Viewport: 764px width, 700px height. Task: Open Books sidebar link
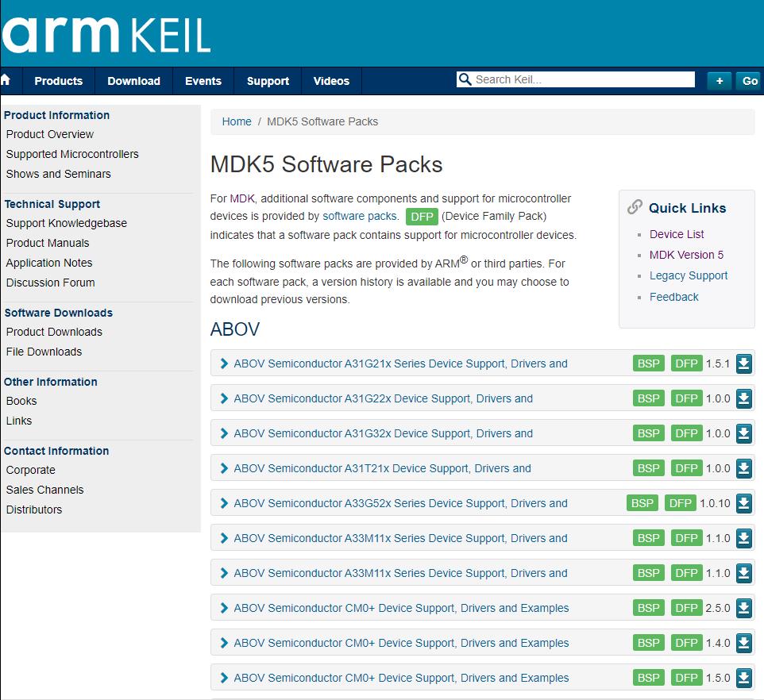point(21,401)
